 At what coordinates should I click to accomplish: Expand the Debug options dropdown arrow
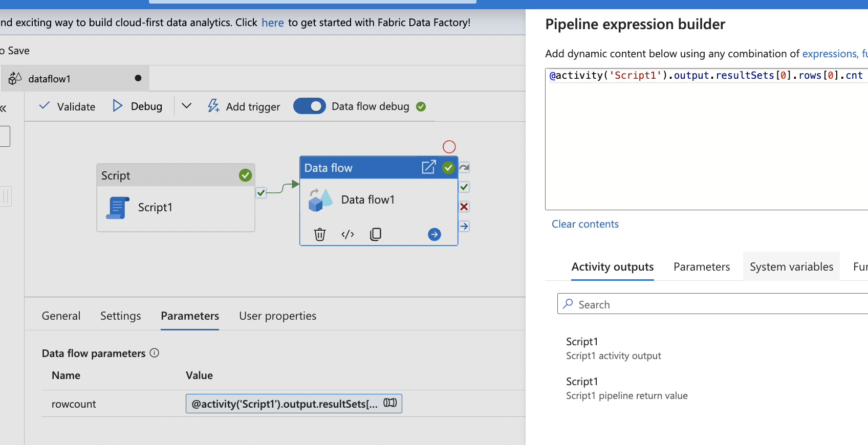click(186, 106)
